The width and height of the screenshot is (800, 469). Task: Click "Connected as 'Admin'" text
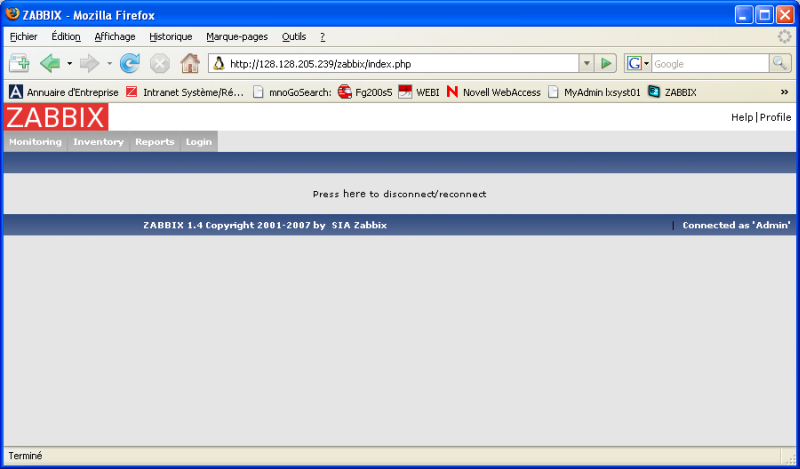[737, 225]
